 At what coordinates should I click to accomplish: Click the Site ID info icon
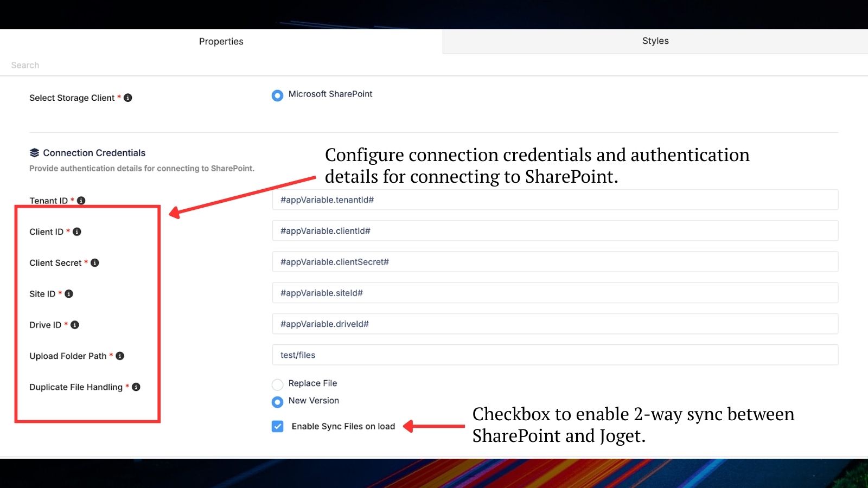coord(69,294)
